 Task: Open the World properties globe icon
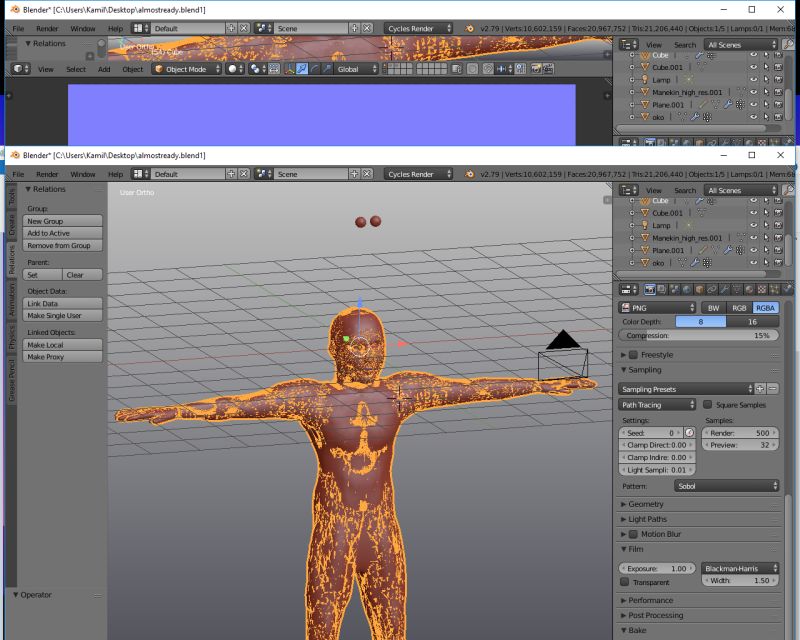point(685,289)
